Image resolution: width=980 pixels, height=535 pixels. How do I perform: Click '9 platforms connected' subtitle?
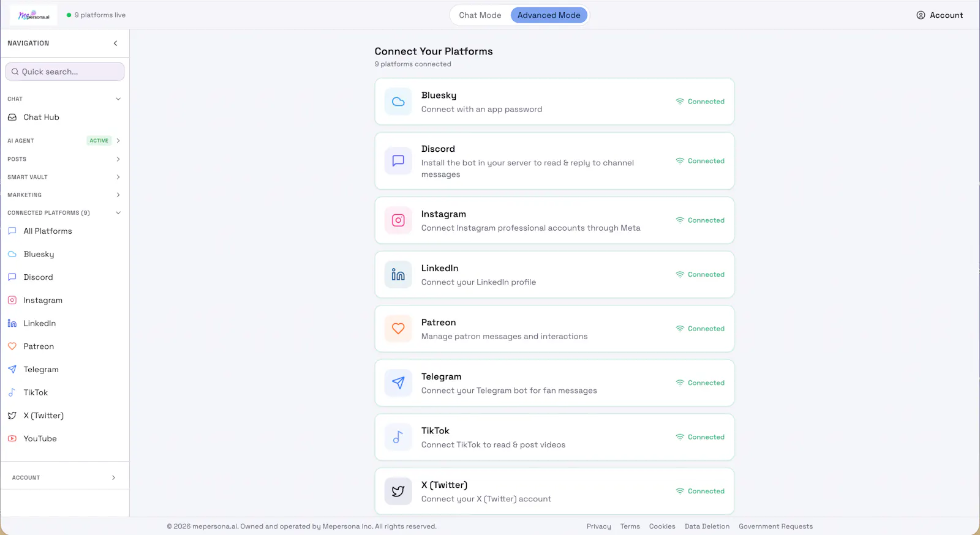coord(413,64)
